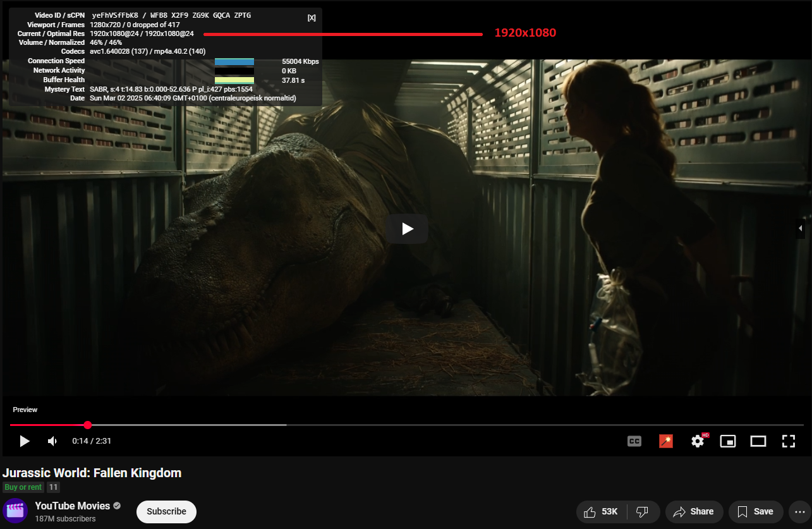Viewport: 812px width, 529px height.
Task: Dislike the video with thumbs down
Action: click(643, 511)
